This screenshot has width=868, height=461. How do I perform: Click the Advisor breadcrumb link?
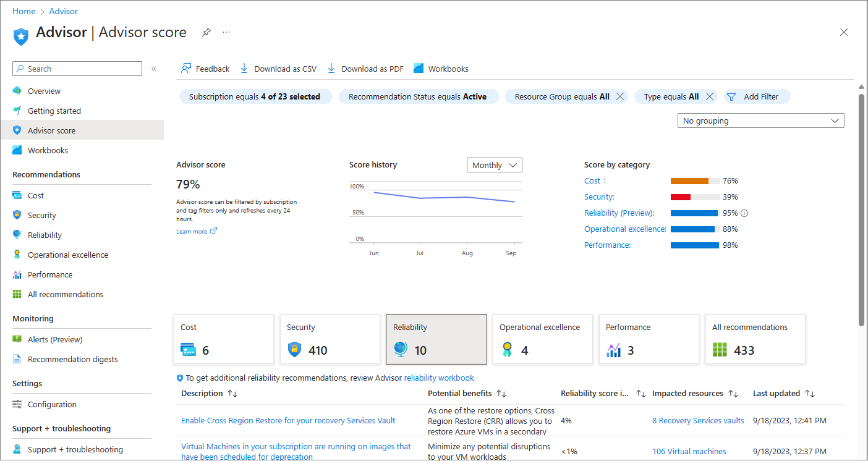(64, 11)
